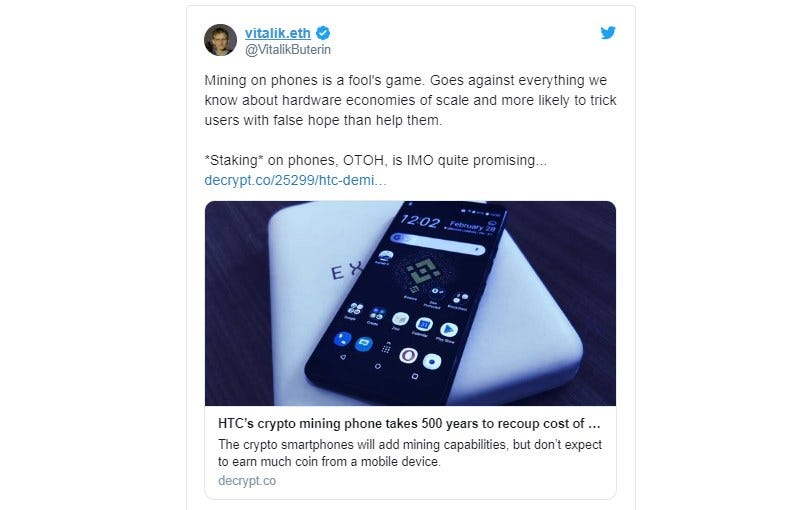Open Vitalik's profile avatar photo
The width and height of the screenshot is (809, 510).
(220, 40)
